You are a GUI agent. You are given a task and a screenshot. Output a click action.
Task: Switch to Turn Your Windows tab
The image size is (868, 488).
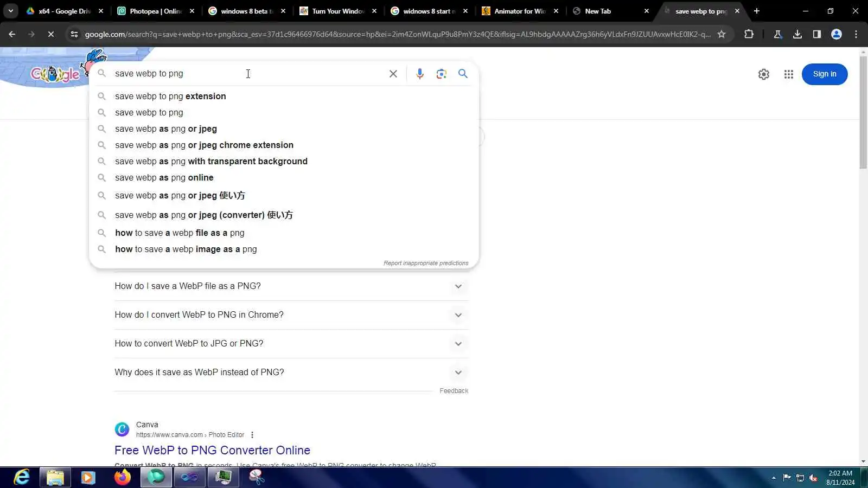(x=337, y=11)
